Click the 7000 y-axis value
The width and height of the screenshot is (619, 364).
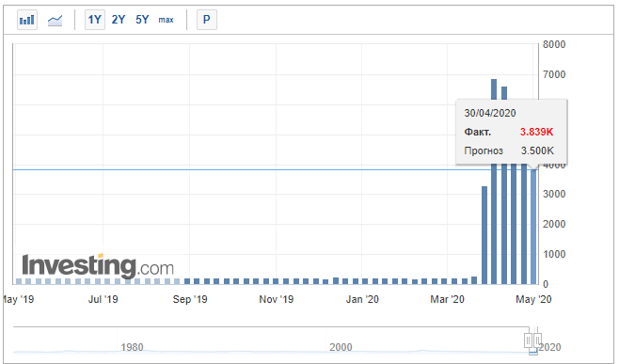(x=554, y=74)
